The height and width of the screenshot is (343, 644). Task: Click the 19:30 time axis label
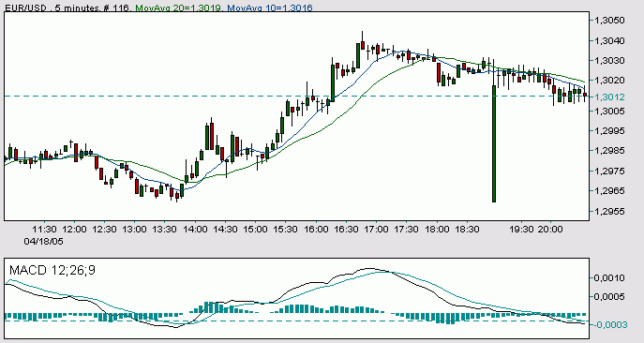point(521,230)
